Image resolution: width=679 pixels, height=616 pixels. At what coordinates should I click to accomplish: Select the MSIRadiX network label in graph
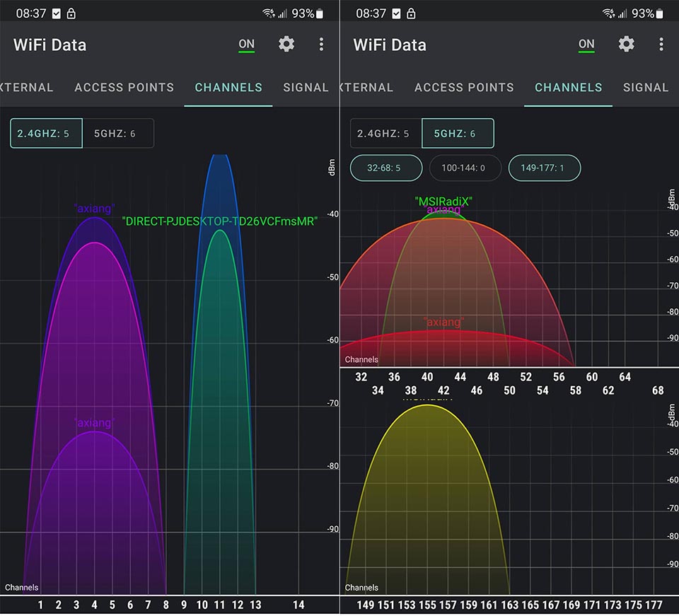click(443, 202)
